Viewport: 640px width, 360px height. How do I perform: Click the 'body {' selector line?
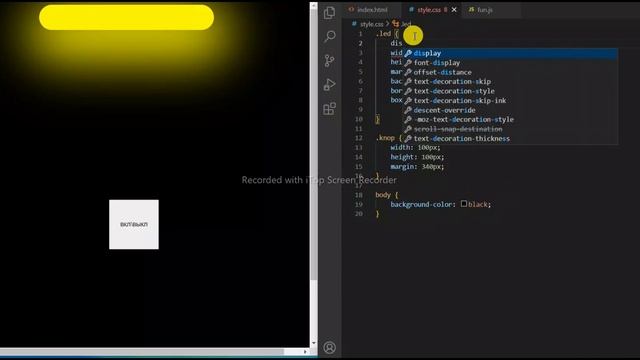tap(387, 195)
